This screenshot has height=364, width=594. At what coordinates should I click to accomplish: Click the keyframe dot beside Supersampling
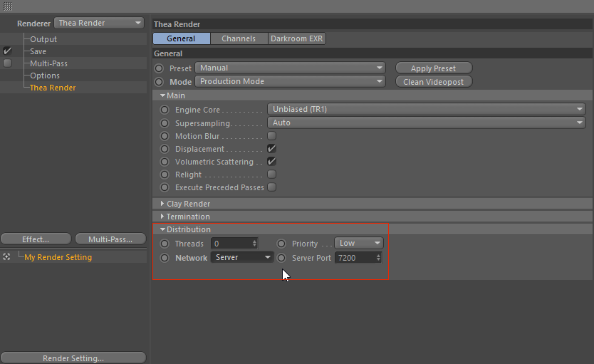click(165, 123)
